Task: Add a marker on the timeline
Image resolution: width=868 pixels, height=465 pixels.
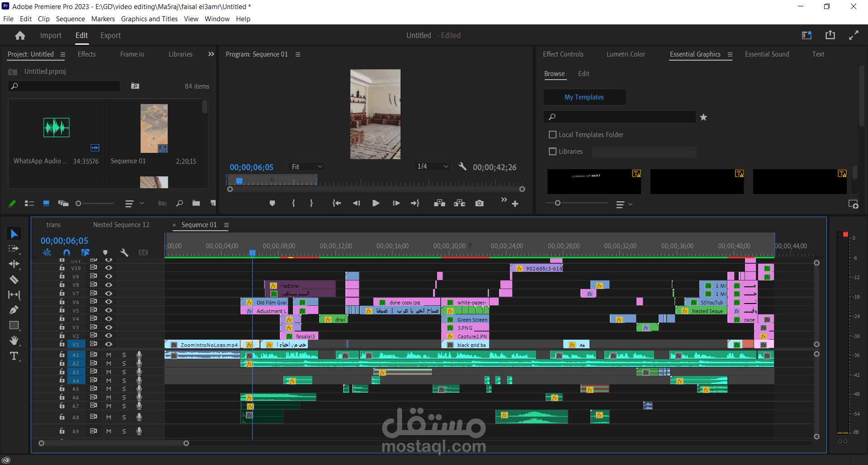Action: pyautogui.click(x=105, y=252)
